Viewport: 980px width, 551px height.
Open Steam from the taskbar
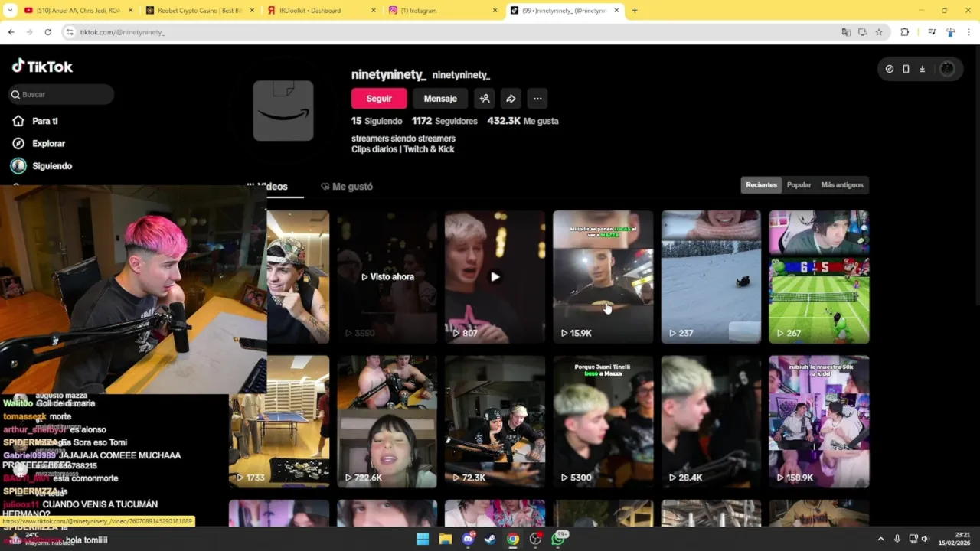click(490, 540)
